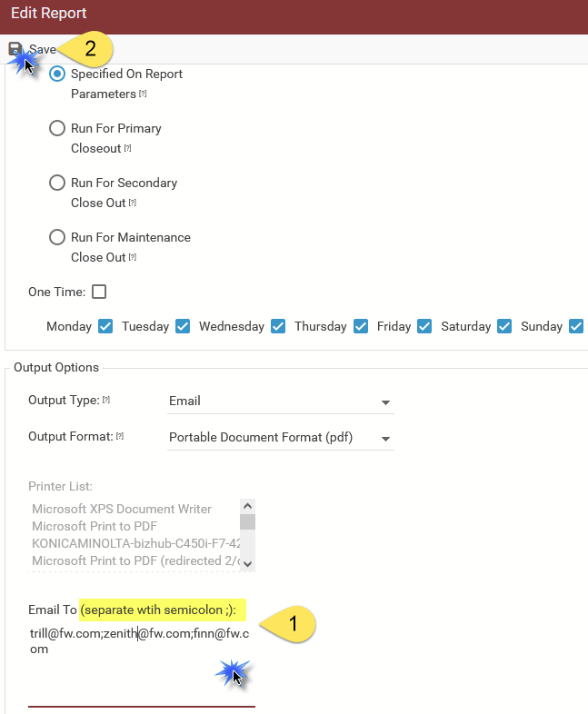
Task: Open help icon next to Closeout
Action: (x=128, y=148)
